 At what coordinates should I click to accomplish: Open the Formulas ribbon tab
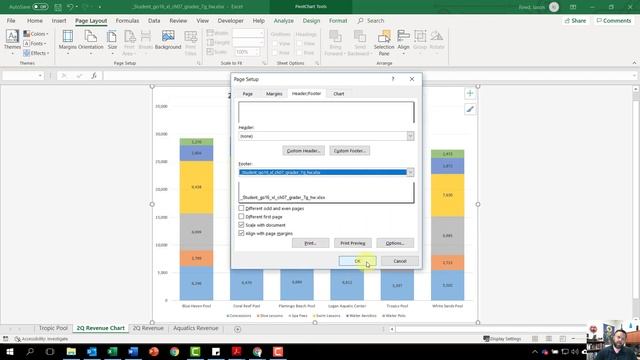pyautogui.click(x=127, y=20)
